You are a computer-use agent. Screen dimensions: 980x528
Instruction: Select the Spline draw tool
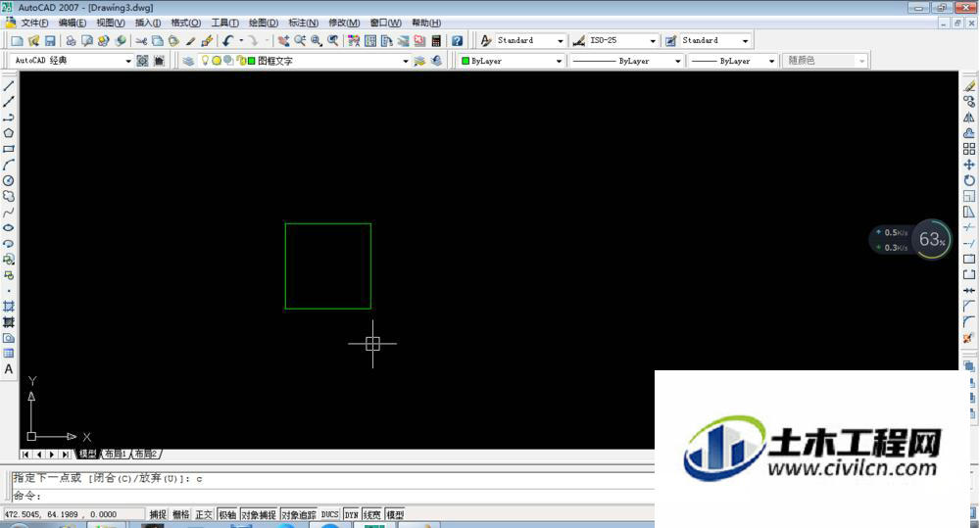tap(9, 213)
